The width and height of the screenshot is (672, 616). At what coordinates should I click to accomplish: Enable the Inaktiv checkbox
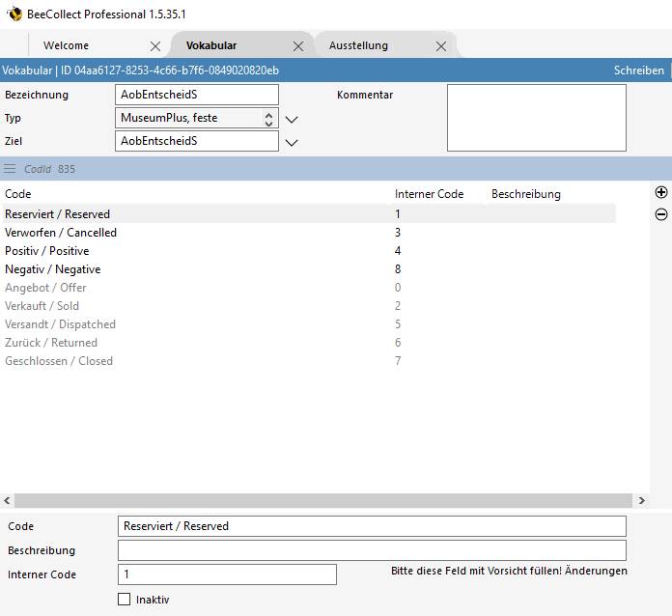124,600
